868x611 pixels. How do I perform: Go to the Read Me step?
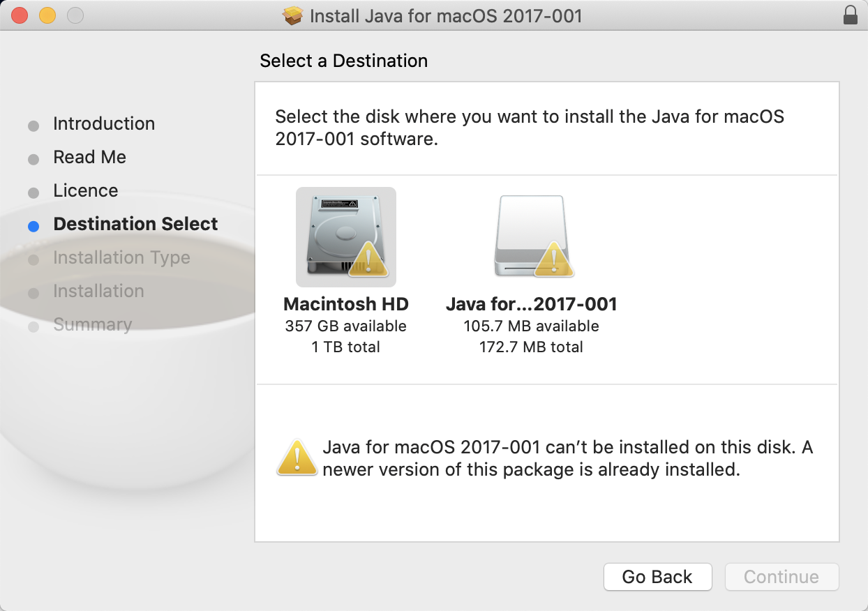tap(90, 158)
